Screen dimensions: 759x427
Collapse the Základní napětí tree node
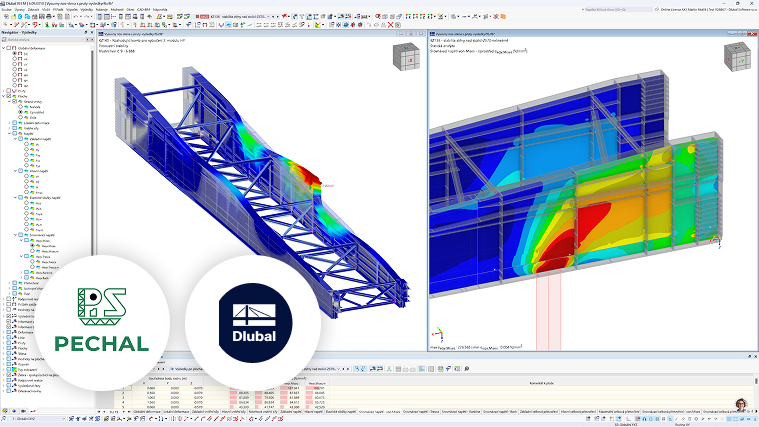[15, 139]
